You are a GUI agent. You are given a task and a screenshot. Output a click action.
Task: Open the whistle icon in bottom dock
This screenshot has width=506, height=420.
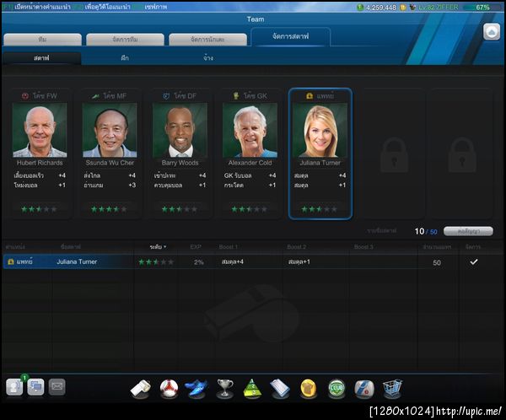[x=140, y=388]
